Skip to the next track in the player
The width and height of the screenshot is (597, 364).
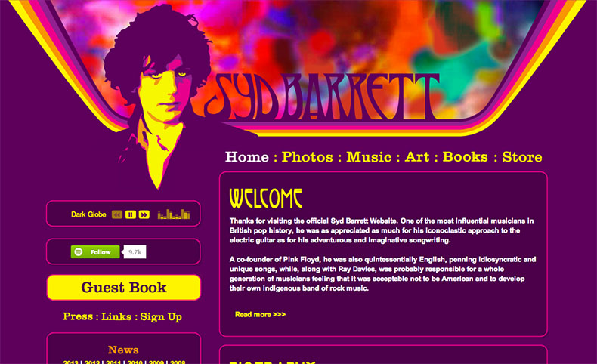[144, 214]
